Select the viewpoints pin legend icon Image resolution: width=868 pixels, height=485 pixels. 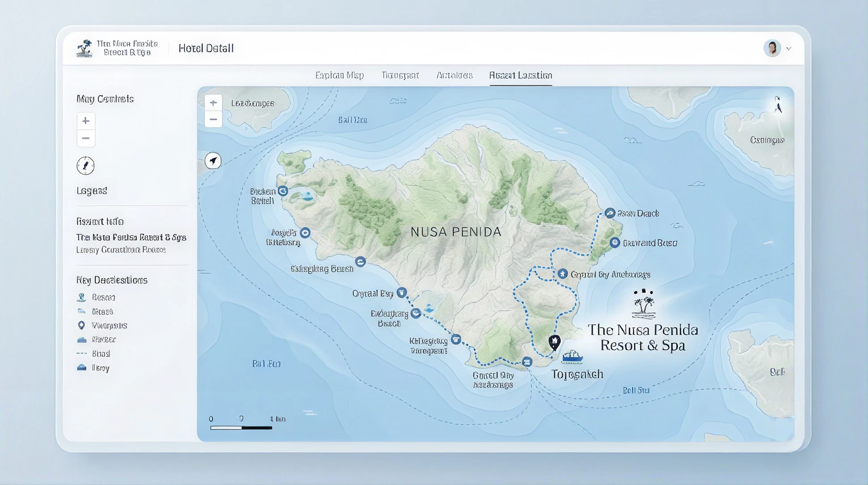[81, 325]
